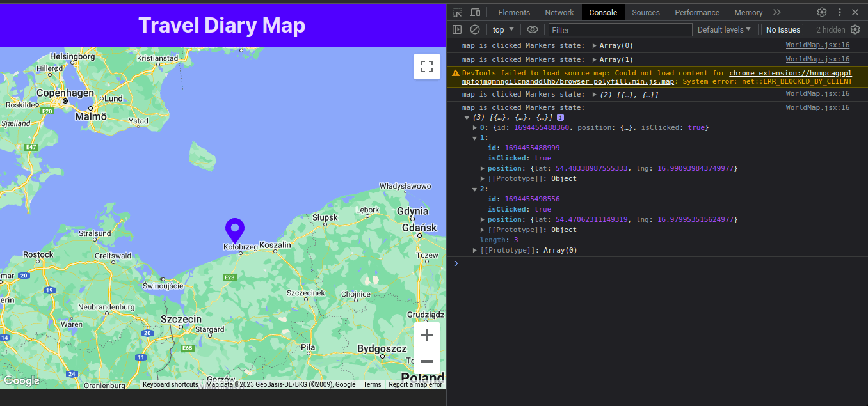Zoom out on the map
This screenshot has width=868, height=406.
[426, 361]
